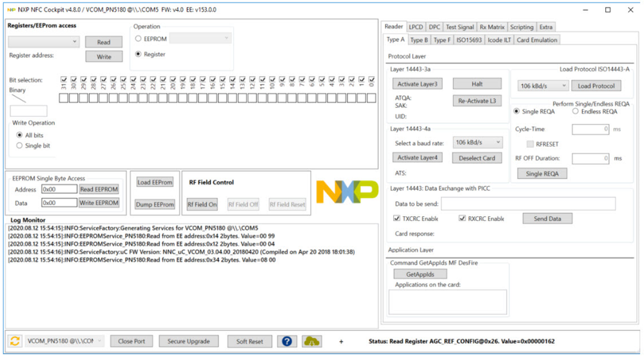Click the Activate Layer4 button
This screenshot has height=358, width=644.
pyautogui.click(x=417, y=157)
